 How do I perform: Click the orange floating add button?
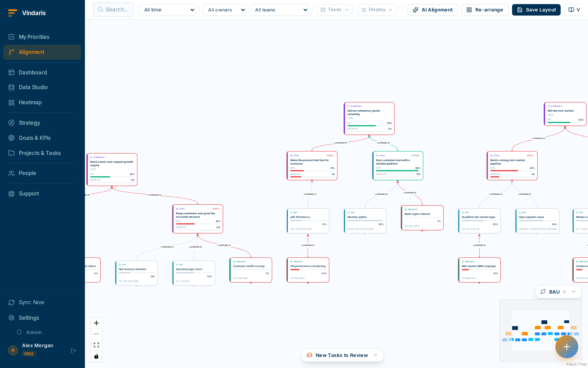(x=566, y=347)
